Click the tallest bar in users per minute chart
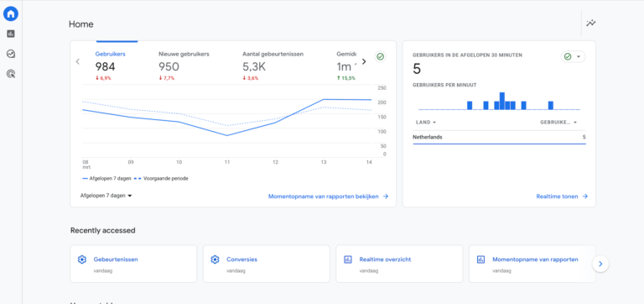This screenshot has width=644, height=304. 502,101
